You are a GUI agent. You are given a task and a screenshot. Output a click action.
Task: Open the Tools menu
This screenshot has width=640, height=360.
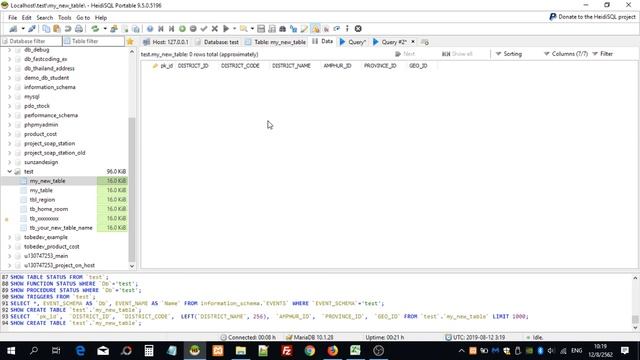tap(64, 18)
